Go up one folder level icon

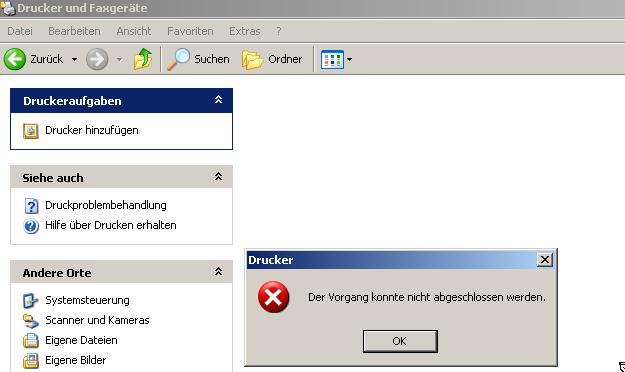(x=143, y=59)
